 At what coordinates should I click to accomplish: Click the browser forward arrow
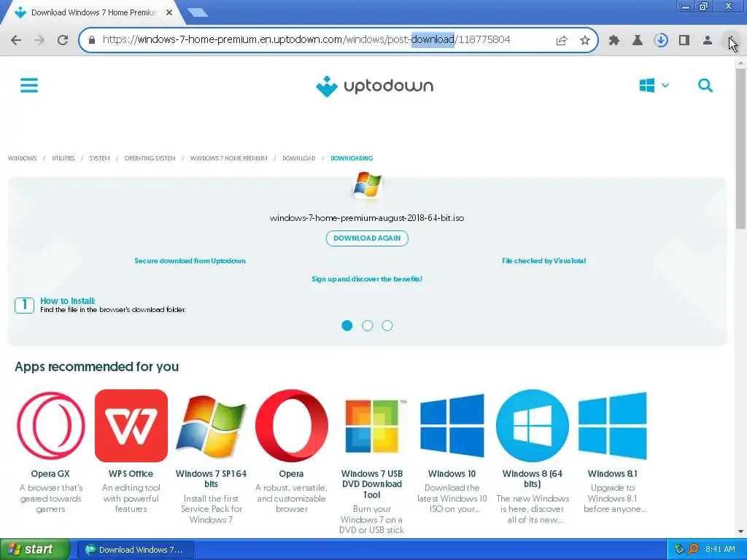coord(39,40)
